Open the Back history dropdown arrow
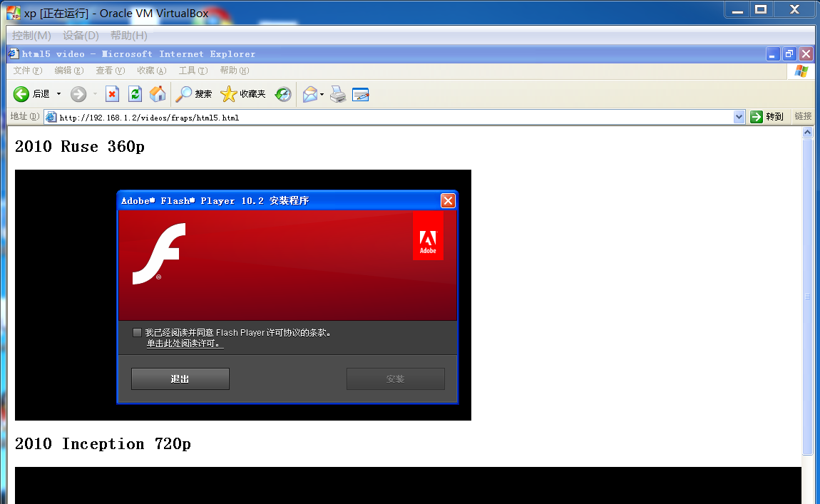820x504 pixels. (58, 94)
